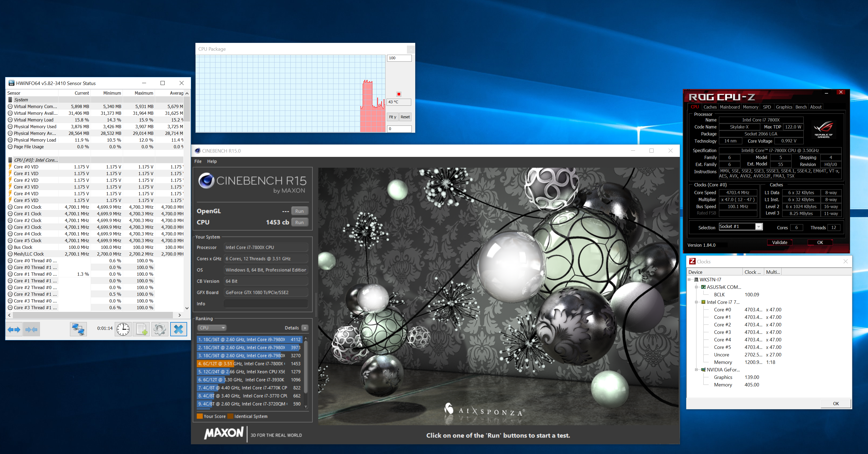Click the System group icon in HWiNFO
Screen dimensions: 868x454
[10, 100]
